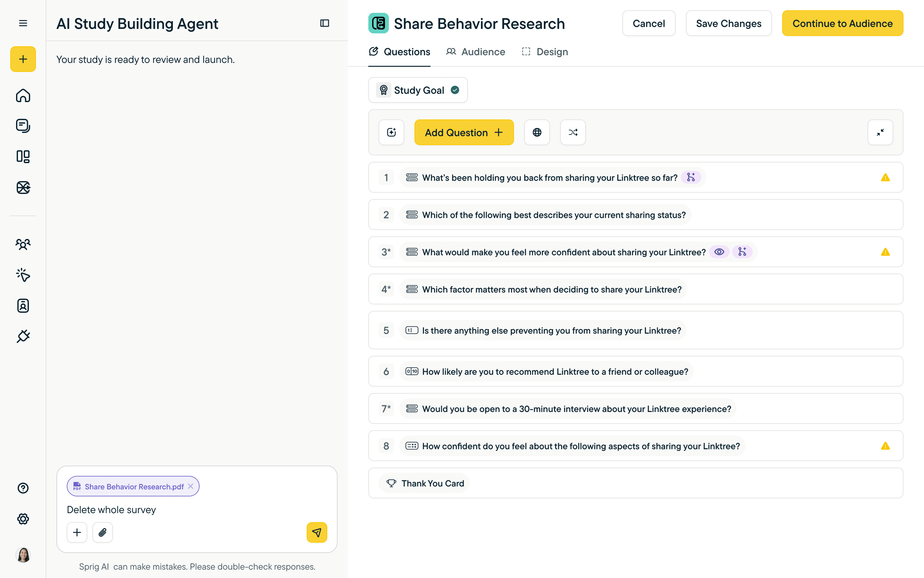
Task: Collapse the AI Study Building Agent panel
Action: 325,23
